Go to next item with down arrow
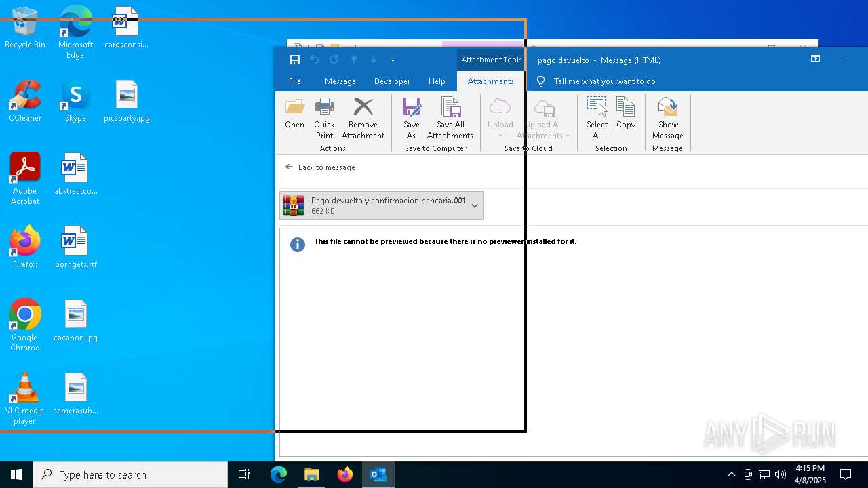868x488 pixels. pyautogui.click(x=374, y=60)
